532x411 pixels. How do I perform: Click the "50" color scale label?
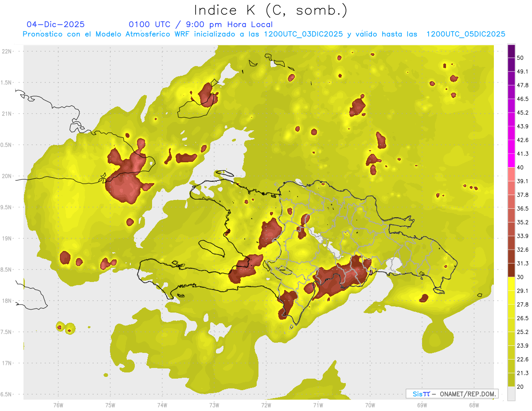[x=520, y=58]
